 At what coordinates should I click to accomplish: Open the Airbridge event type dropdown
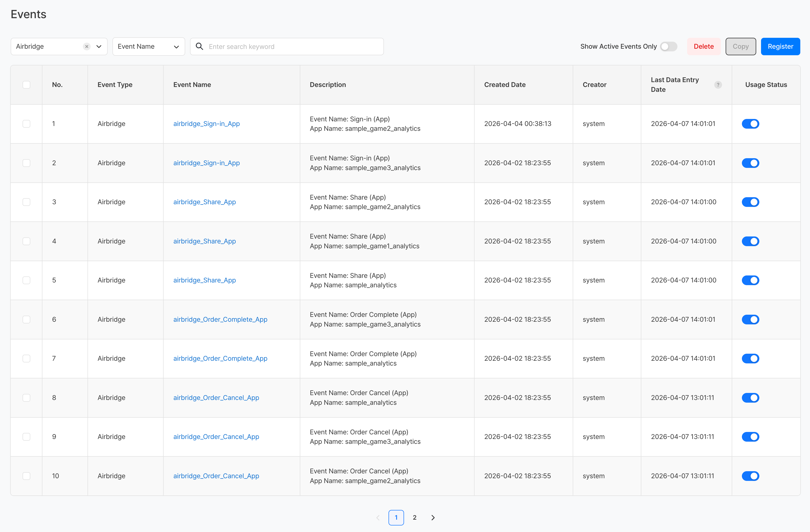[x=99, y=47]
